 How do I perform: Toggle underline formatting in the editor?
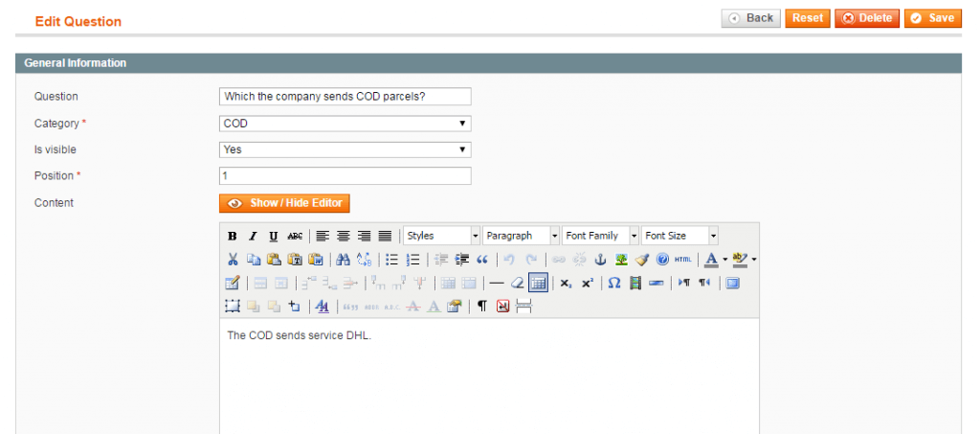point(274,236)
